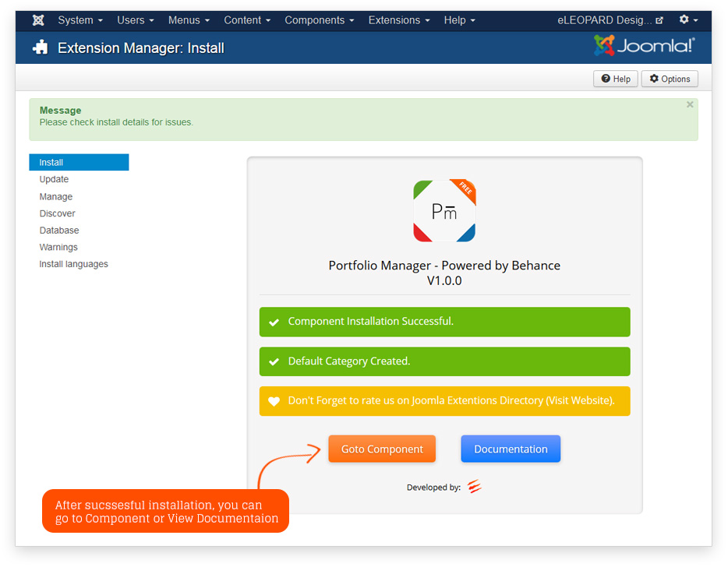Click the Options toolbar button
This screenshot has width=728, height=567.
pyautogui.click(x=670, y=79)
